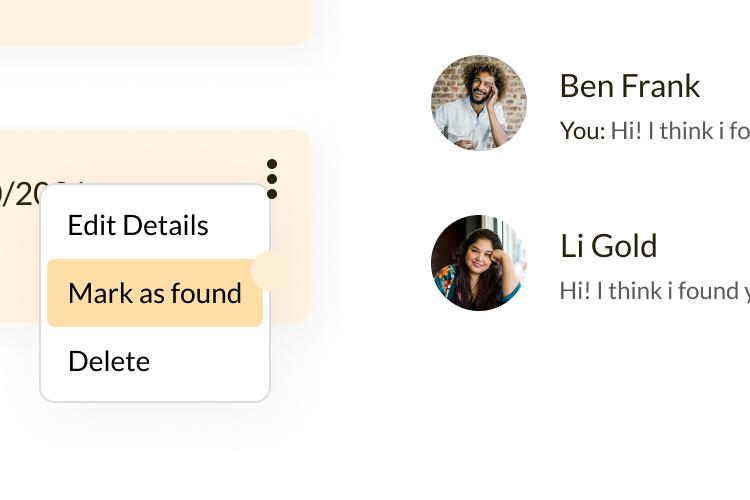Select the highlighted Mark as found option

[x=155, y=293]
